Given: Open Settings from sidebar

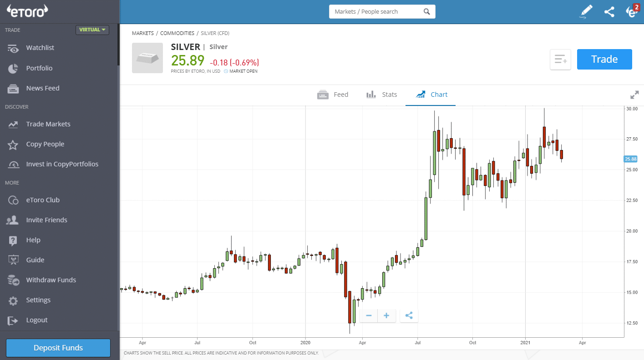Looking at the screenshot, I should [38, 300].
